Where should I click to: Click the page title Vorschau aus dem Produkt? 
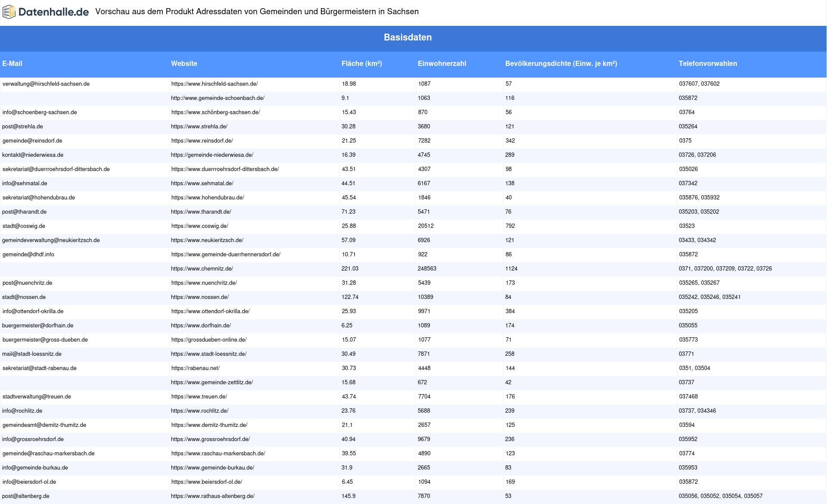click(x=257, y=12)
